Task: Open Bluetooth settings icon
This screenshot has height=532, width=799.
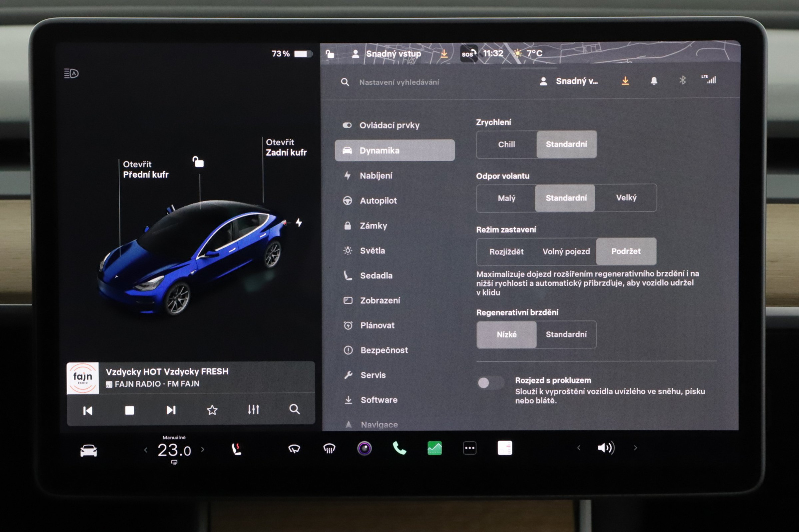Action: pyautogui.click(x=682, y=80)
